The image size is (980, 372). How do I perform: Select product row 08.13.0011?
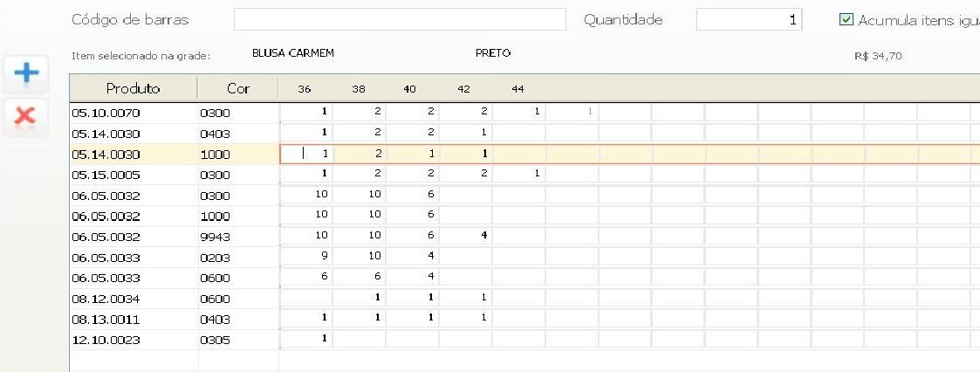click(x=133, y=319)
